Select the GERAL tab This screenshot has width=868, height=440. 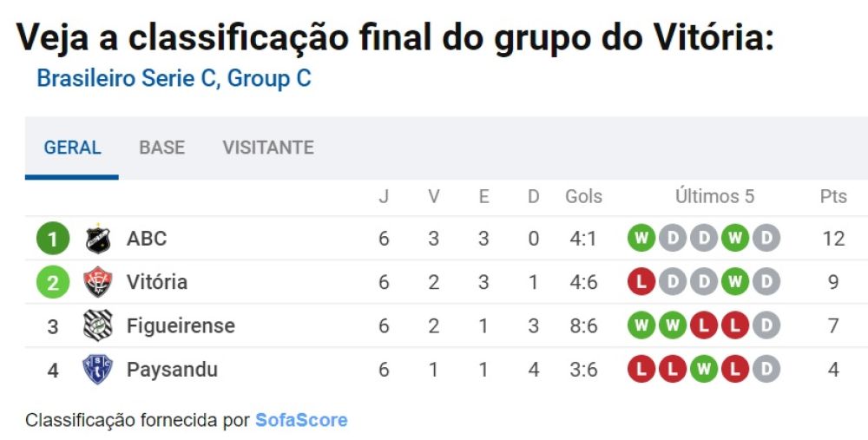72,148
